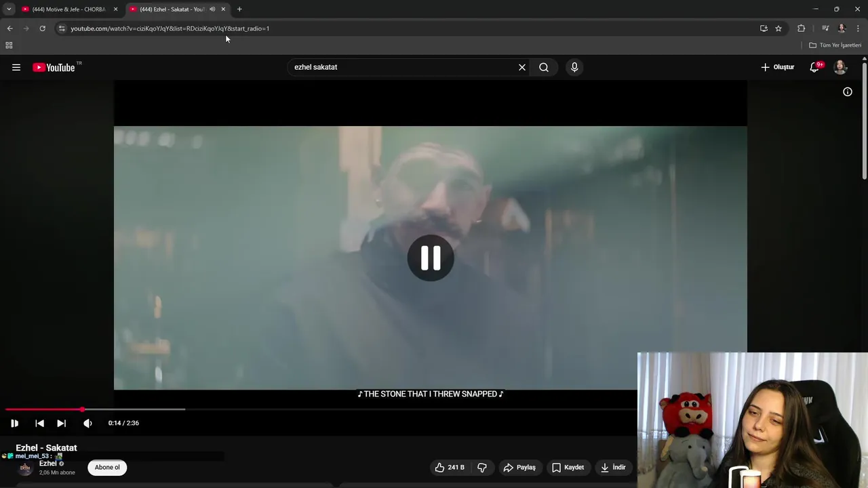The width and height of the screenshot is (868, 488).
Task: Open the Tüm Yer İşaretleri folder
Action: [x=835, y=45]
